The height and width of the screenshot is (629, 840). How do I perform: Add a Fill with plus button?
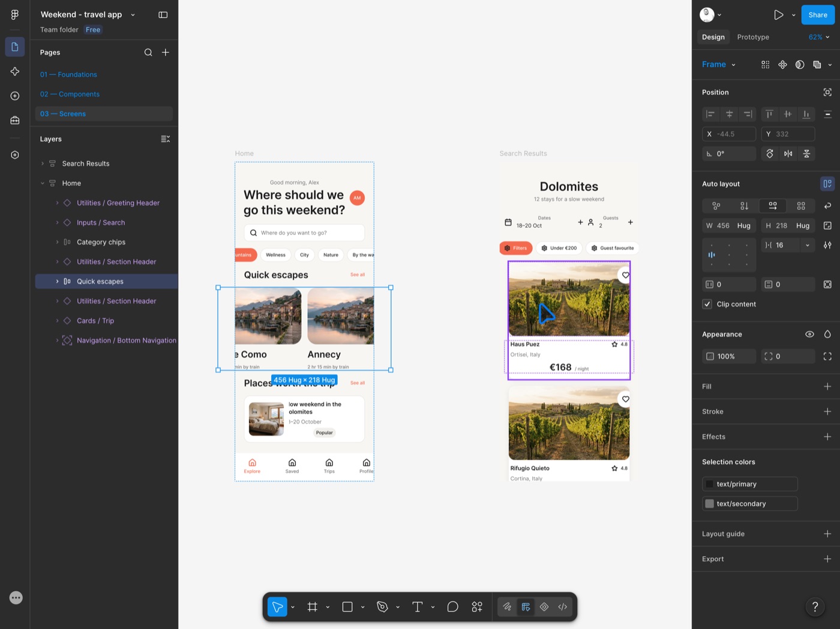pos(827,387)
